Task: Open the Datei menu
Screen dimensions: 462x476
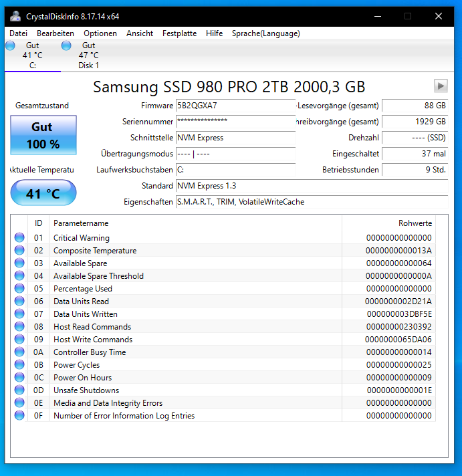Action: (x=18, y=33)
